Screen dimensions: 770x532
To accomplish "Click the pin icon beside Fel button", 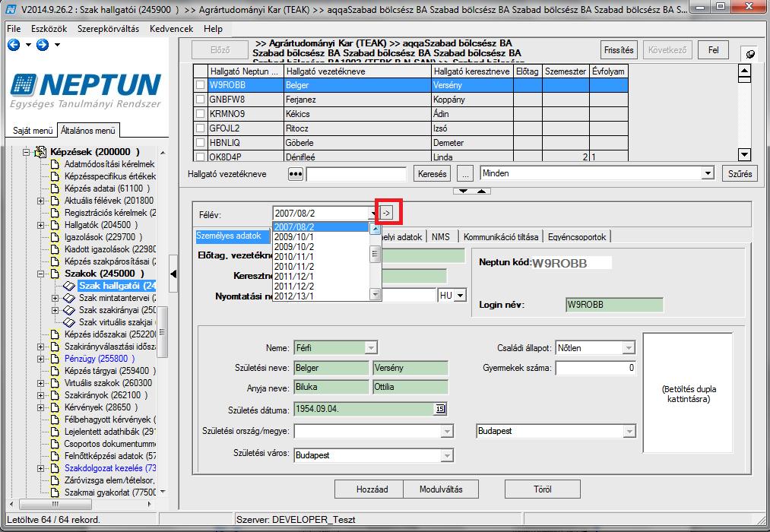I will coord(750,54).
